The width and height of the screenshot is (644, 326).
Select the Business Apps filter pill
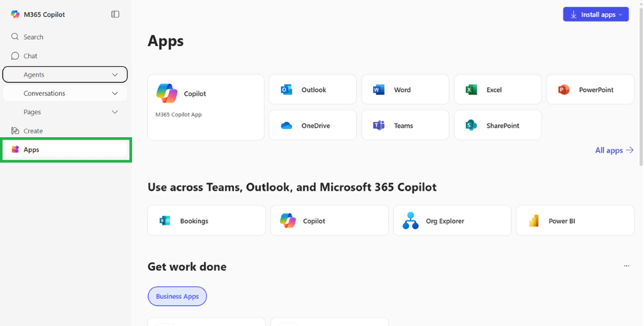[177, 296]
